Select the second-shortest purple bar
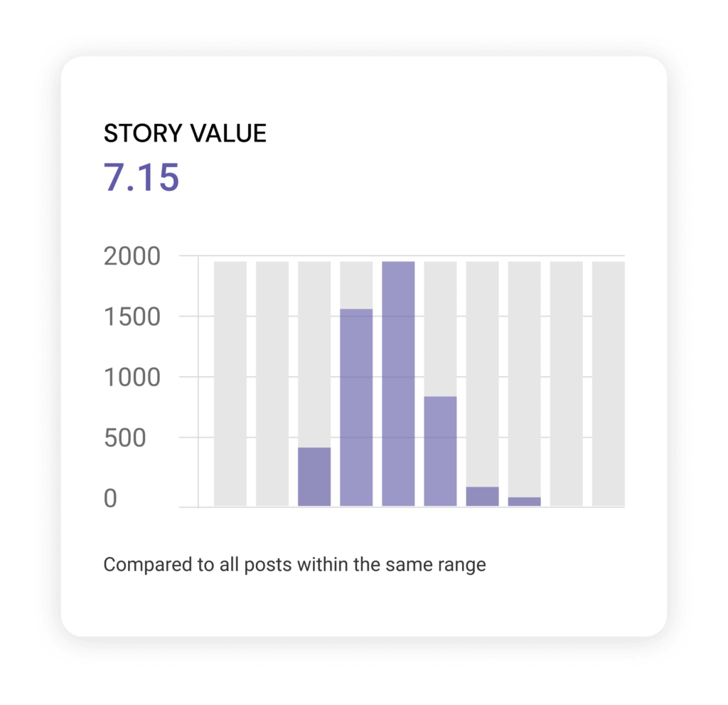The height and width of the screenshot is (705, 728). coord(482,497)
